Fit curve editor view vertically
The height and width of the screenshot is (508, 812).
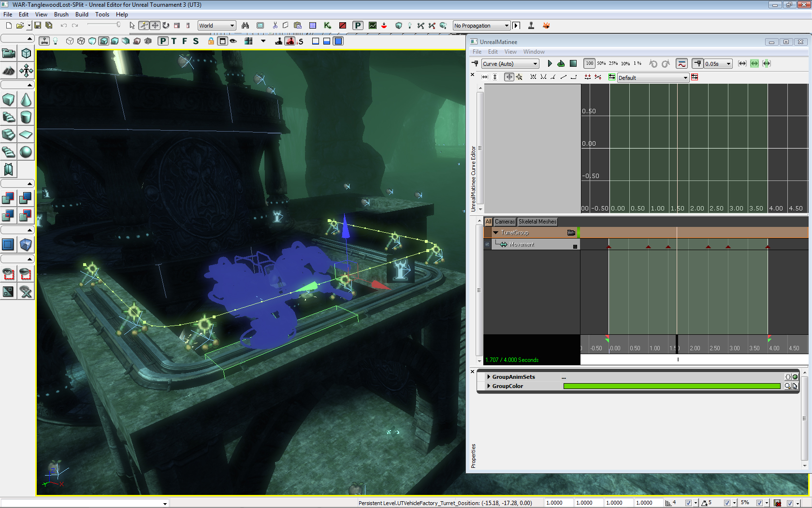pos(495,77)
